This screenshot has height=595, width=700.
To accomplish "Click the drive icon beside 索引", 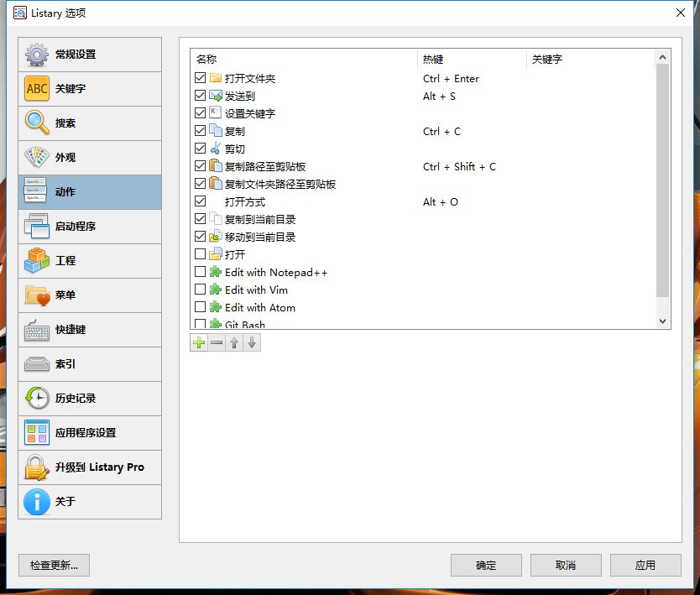I will [37, 364].
